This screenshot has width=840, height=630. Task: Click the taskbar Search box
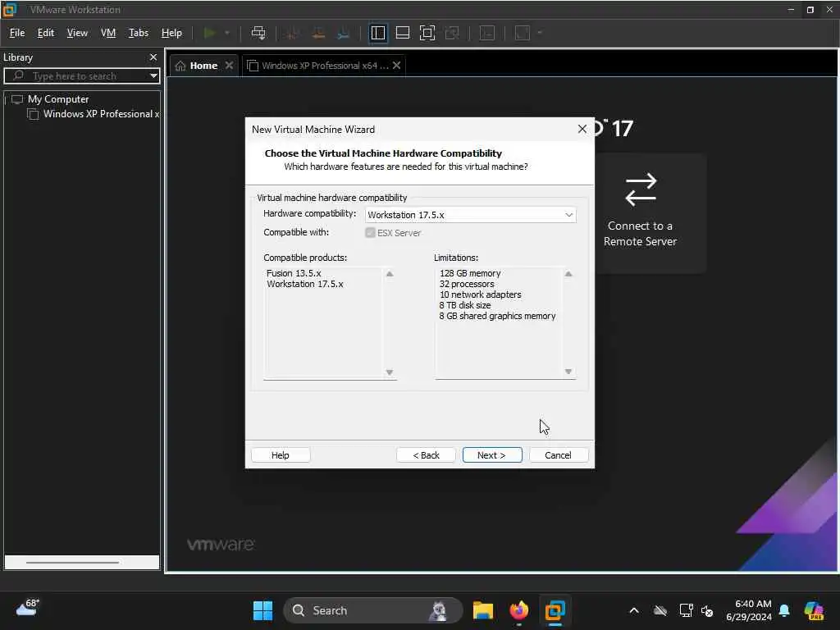pyautogui.click(x=373, y=610)
